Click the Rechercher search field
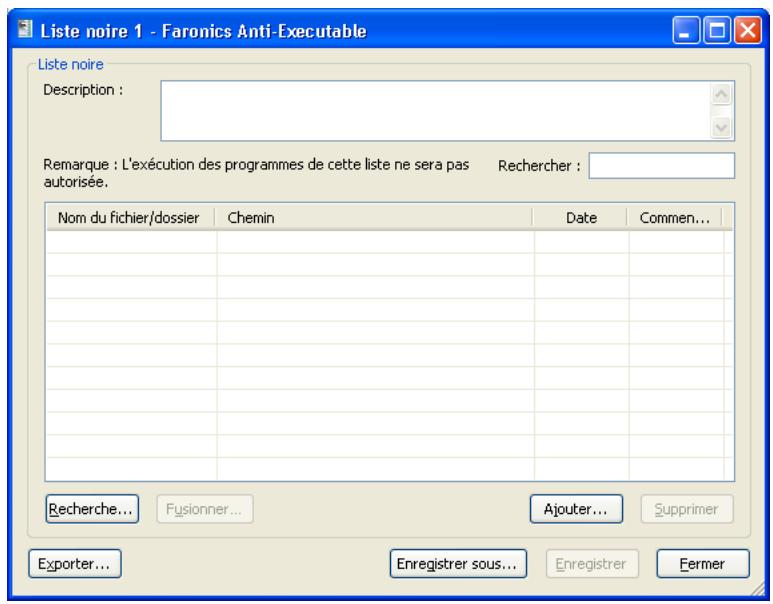 tap(662, 166)
